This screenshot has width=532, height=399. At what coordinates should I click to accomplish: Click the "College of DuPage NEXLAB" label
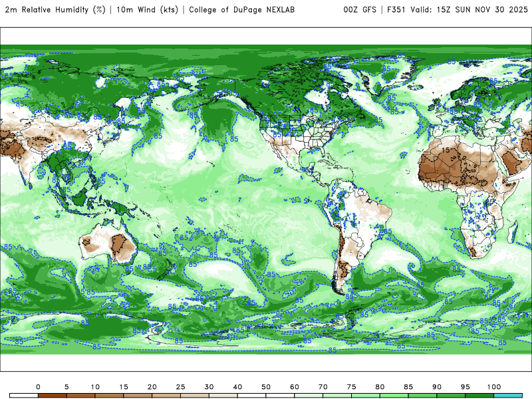pos(241,10)
